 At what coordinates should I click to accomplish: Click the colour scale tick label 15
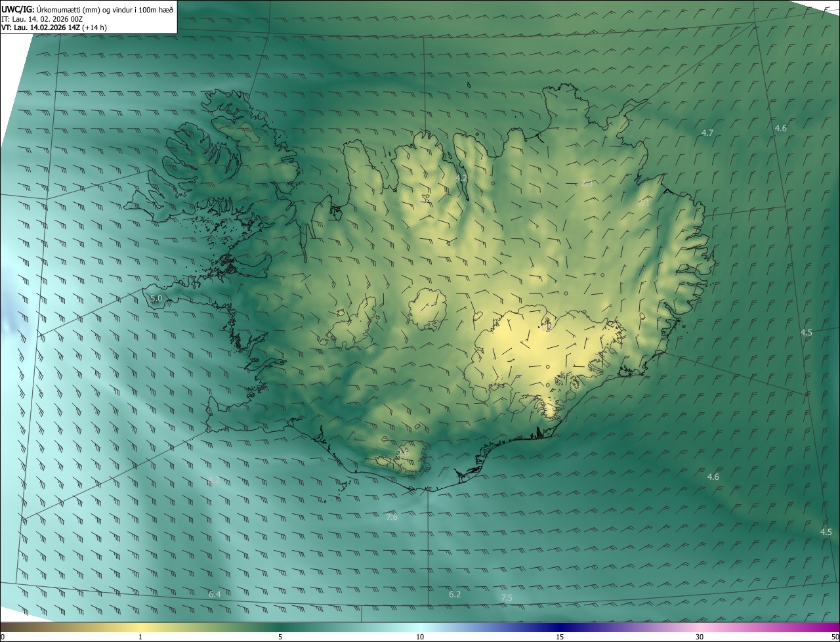click(560, 637)
